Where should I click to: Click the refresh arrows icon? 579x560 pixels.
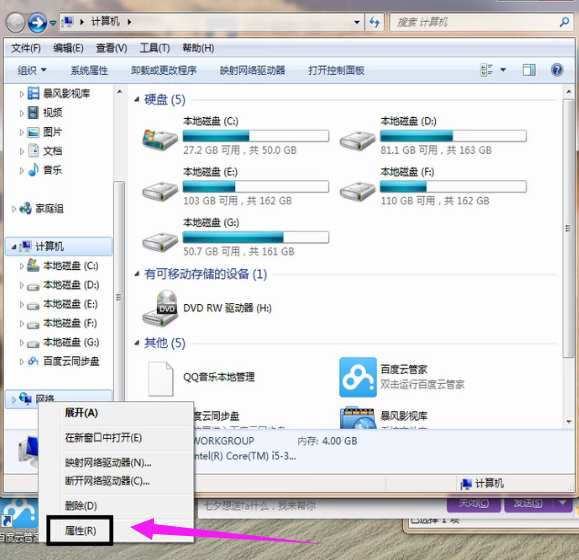(x=374, y=22)
